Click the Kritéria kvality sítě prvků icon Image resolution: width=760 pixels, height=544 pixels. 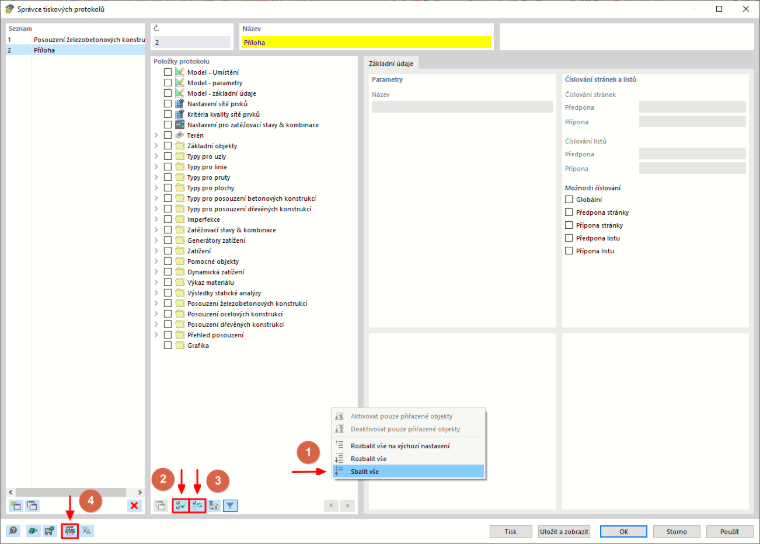[x=180, y=114]
